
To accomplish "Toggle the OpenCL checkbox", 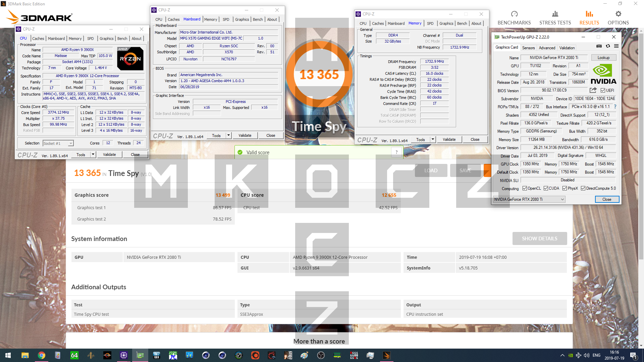I will 525,188.
